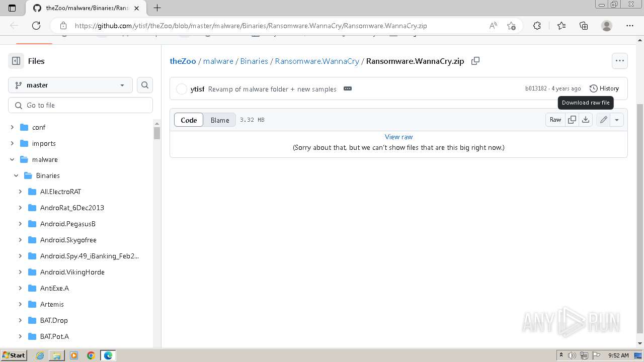Open Read aloud icon in address bar
Screen dimensions: 644x362
493,26
